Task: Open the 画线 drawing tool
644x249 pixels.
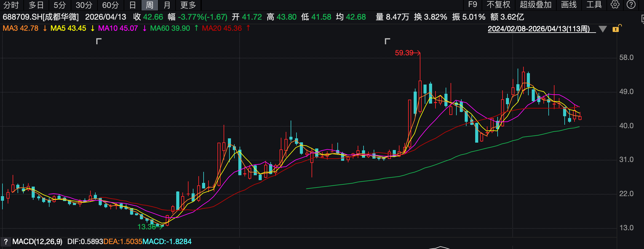Action: tap(569, 5)
